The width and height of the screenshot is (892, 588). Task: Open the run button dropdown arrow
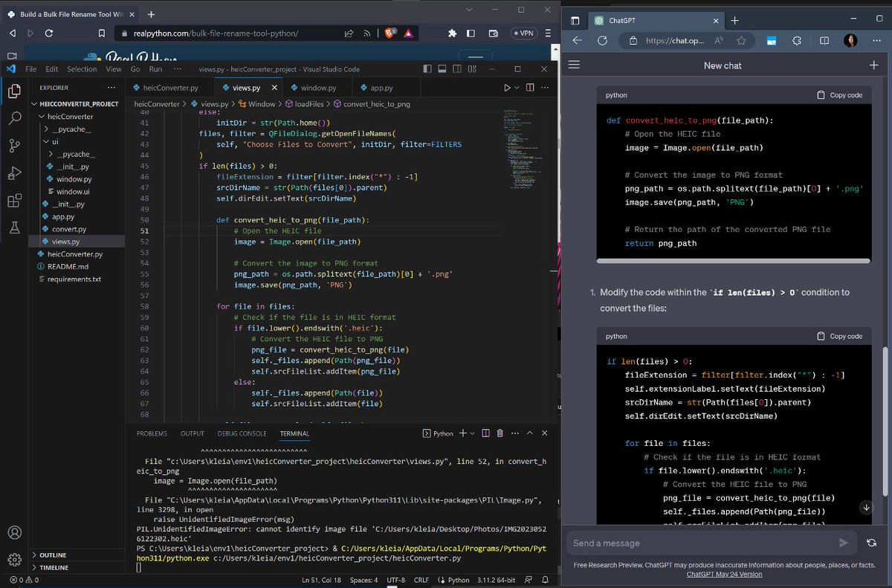[x=517, y=88]
